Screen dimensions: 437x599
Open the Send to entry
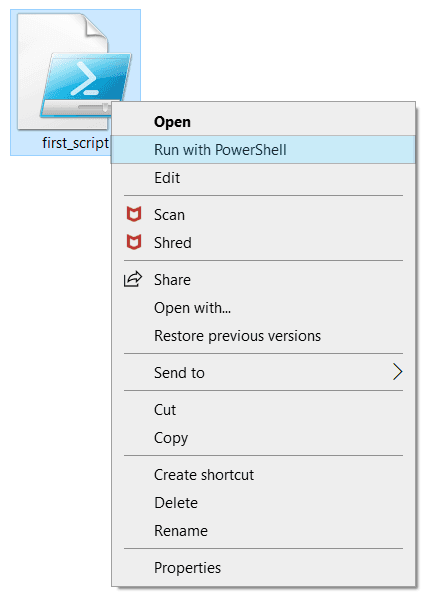(263, 372)
